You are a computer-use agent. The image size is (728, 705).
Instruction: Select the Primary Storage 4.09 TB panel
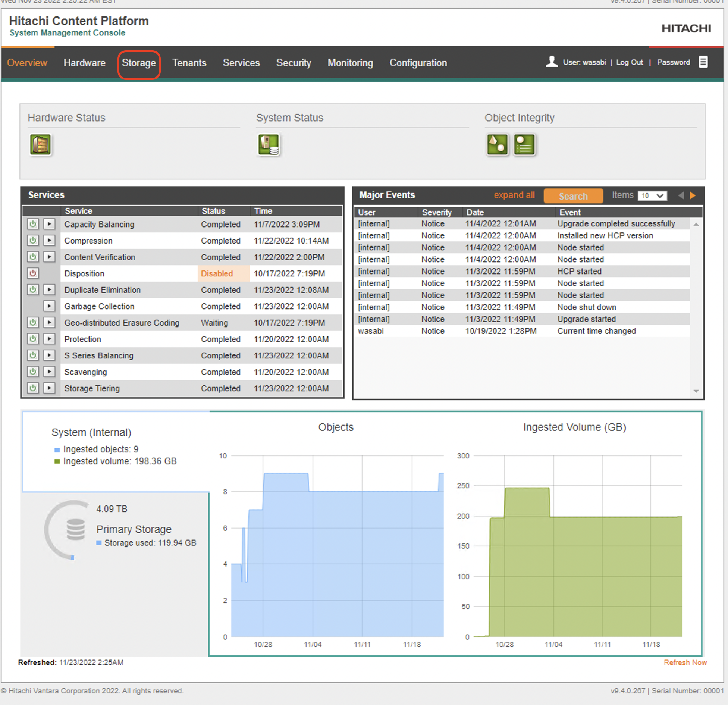coord(116,574)
